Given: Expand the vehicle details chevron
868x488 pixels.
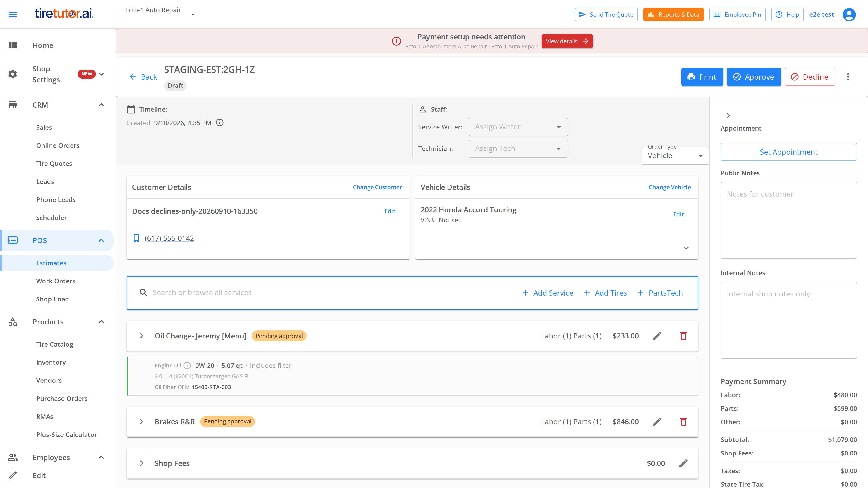Looking at the screenshot, I should [686, 248].
